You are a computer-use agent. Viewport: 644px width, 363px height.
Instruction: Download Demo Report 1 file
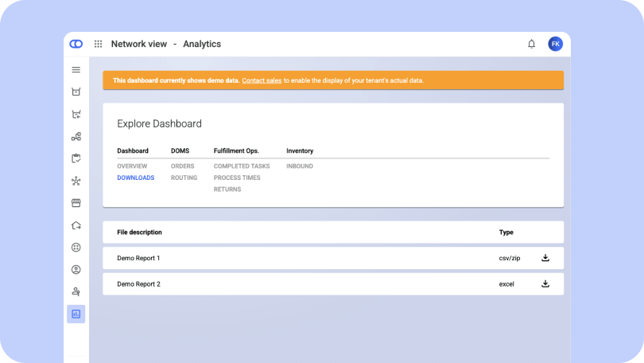pyautogui.click(x=545, y=258)
